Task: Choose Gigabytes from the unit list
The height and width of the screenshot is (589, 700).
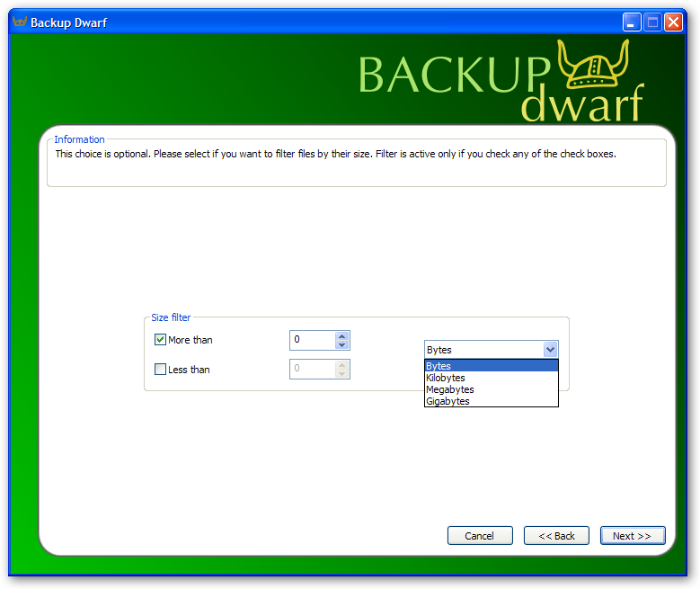Action: coord(491,401)
